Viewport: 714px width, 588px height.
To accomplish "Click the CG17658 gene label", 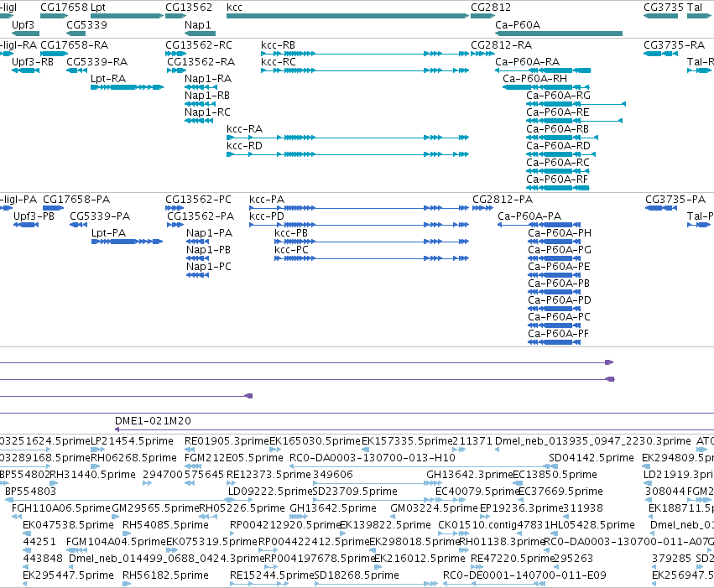I will pyautogui.click(x=64, y=8).
